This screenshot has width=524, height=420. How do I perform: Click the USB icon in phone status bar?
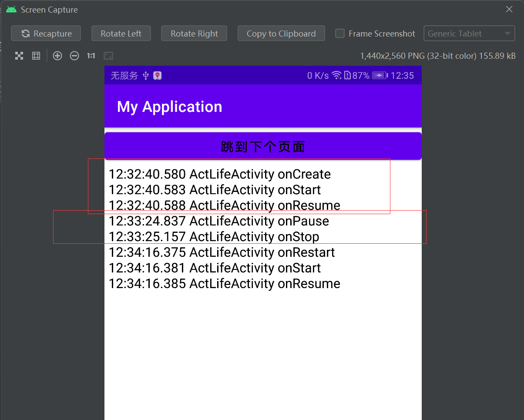[146, 76]
